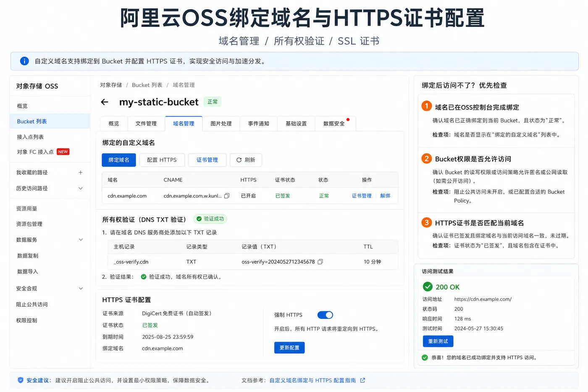Click the https://cdn.example.com/ access address
This screenshot has height=392, width=588.
click(x=483, y=299)
